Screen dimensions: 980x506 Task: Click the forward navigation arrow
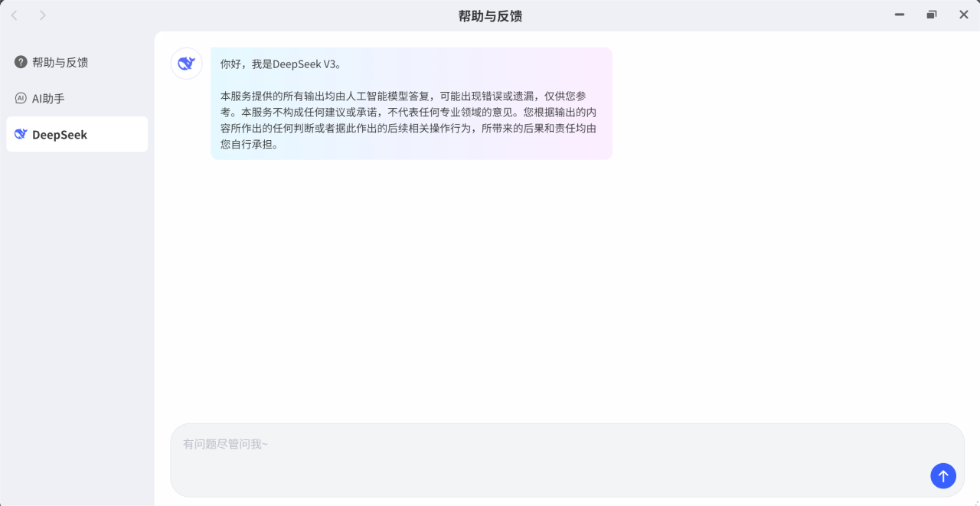pos(42,15)
